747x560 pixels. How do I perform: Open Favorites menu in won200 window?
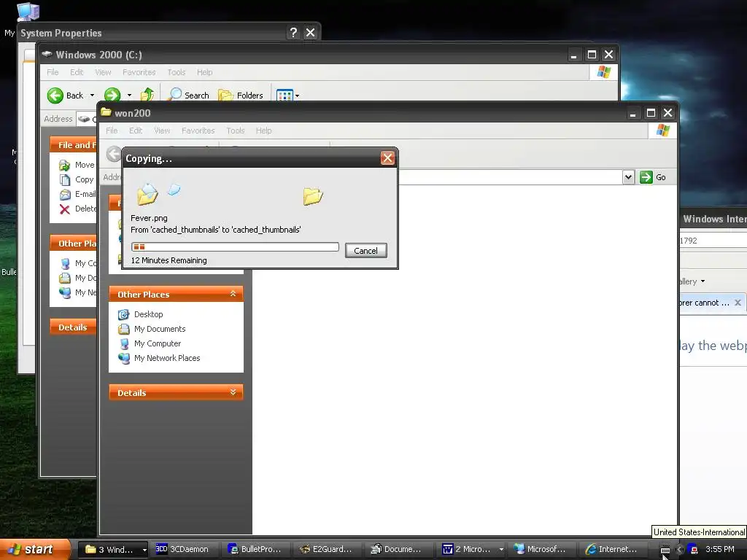pyautogui.click(x=198, y=131)
